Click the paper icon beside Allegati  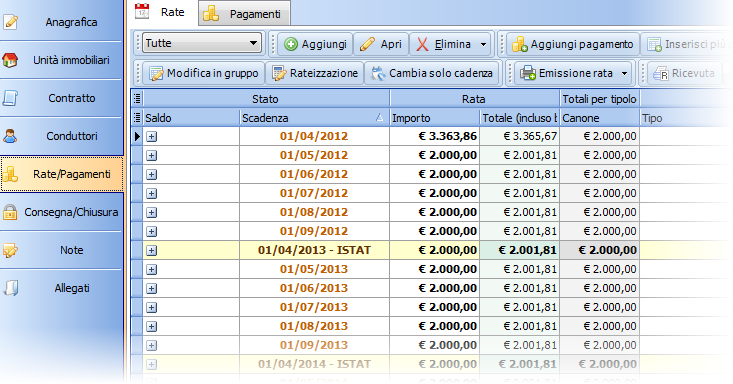click(11, 288)
